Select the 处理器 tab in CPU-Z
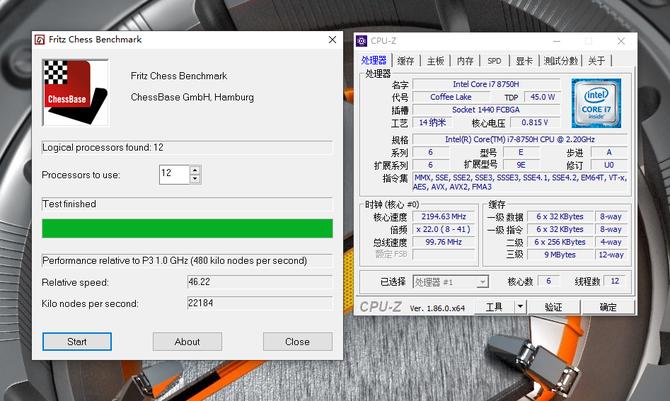Image resolution: width=670 pixels, height=401 pixels. click(x=374, y=61)
